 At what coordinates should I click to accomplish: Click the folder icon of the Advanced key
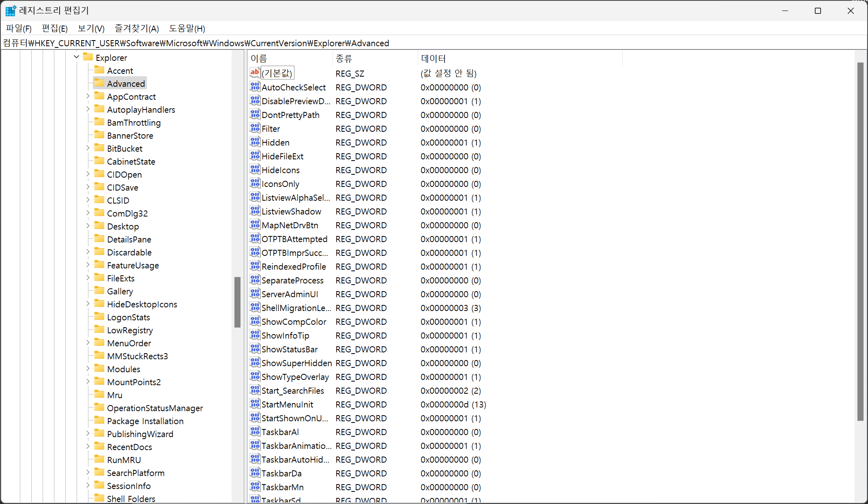[99, 83]
